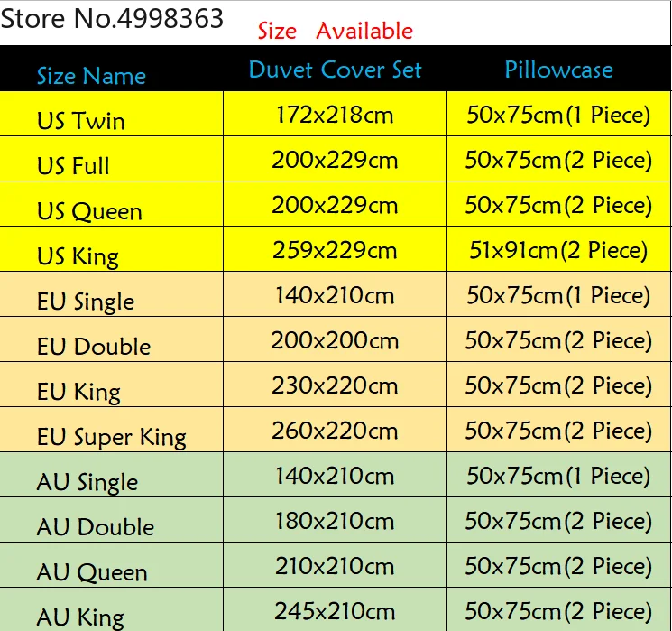The image size is (672, 631).
Task: Select the Size Name column header
Action: click(x=91, y=76)
